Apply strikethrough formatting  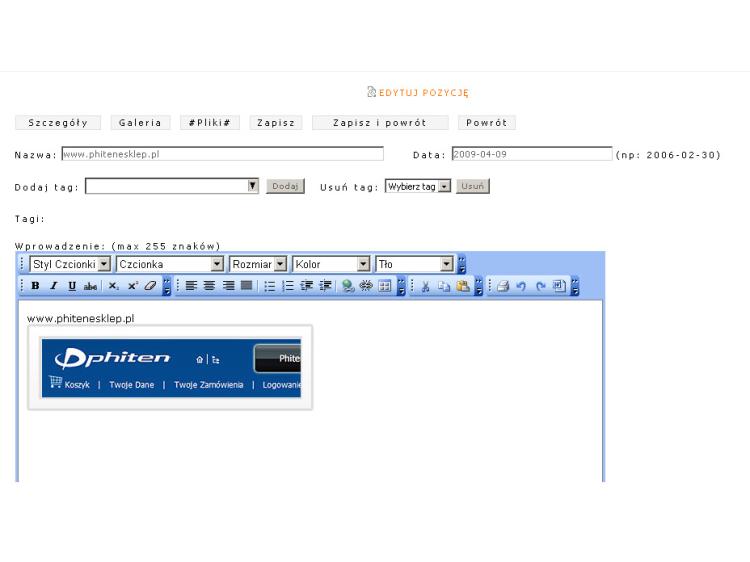(x=90, y=286)
